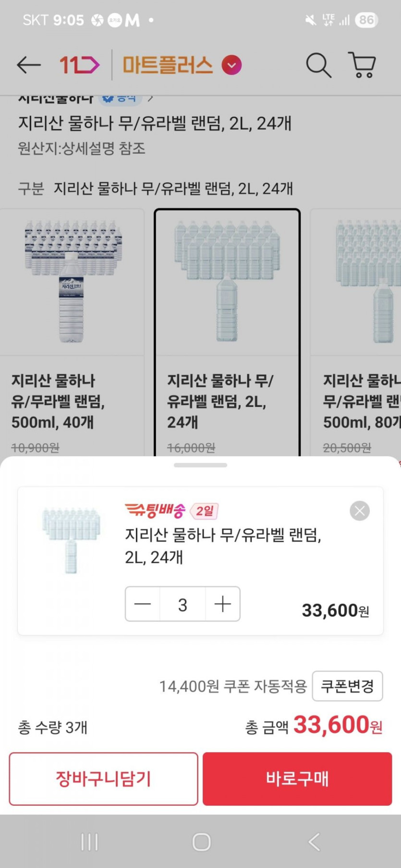Open the 11st home logo
The image size is (401, 868).
pyautogui.click(x=79, y=65)
